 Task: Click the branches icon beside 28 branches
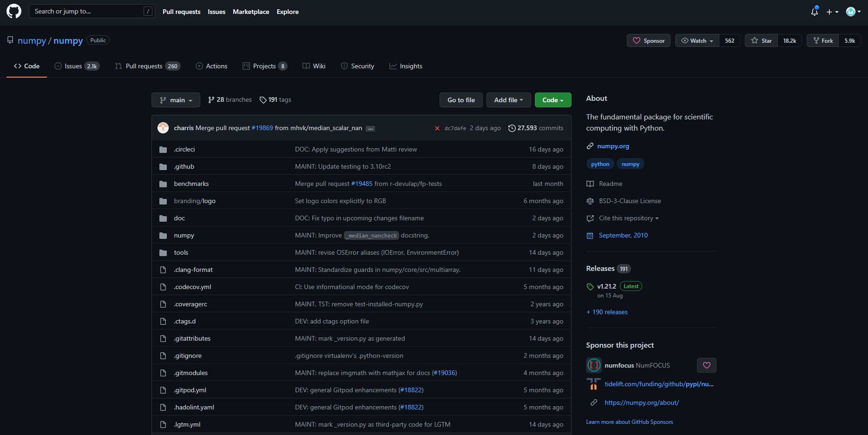point(211,100)
